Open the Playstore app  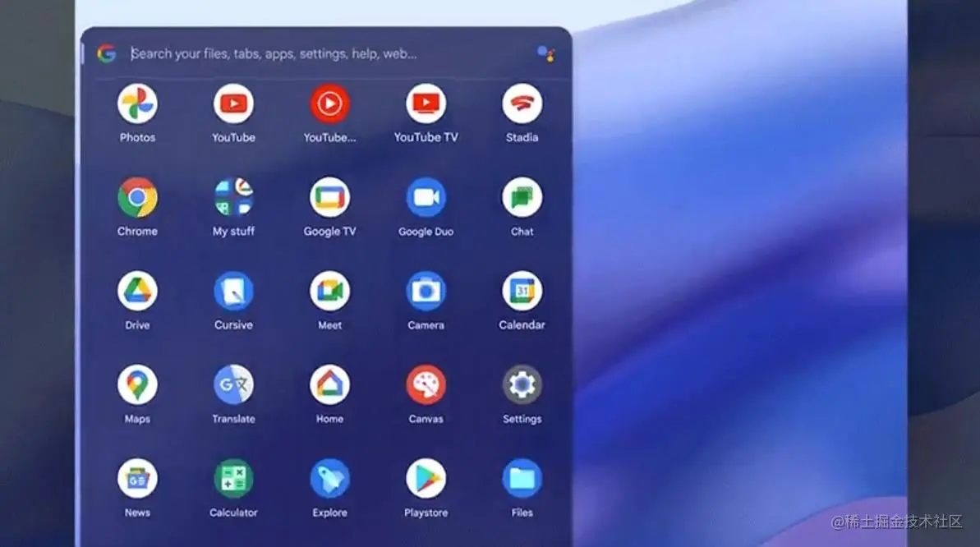tap(426, 479)
